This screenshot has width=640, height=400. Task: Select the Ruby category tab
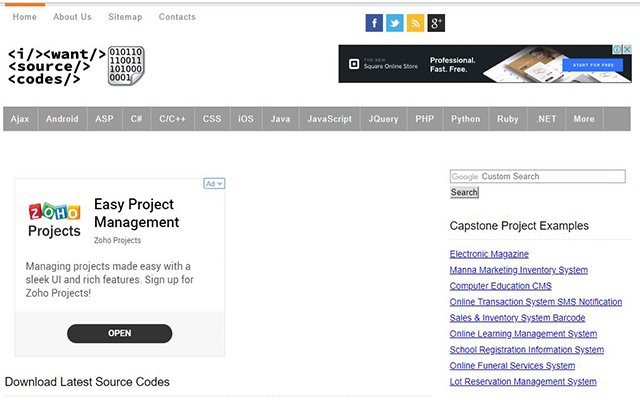tap(508, 119)
